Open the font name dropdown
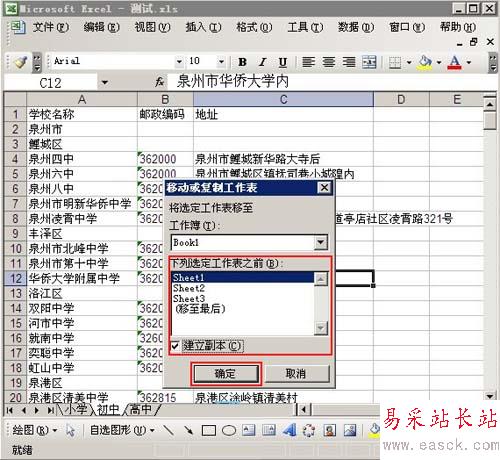The width and height of the screenshot is (500, 460). pos(179,62)
